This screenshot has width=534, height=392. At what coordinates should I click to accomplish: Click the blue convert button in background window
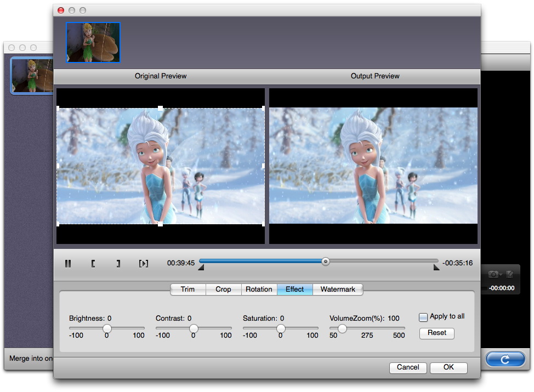click(505, 359)
